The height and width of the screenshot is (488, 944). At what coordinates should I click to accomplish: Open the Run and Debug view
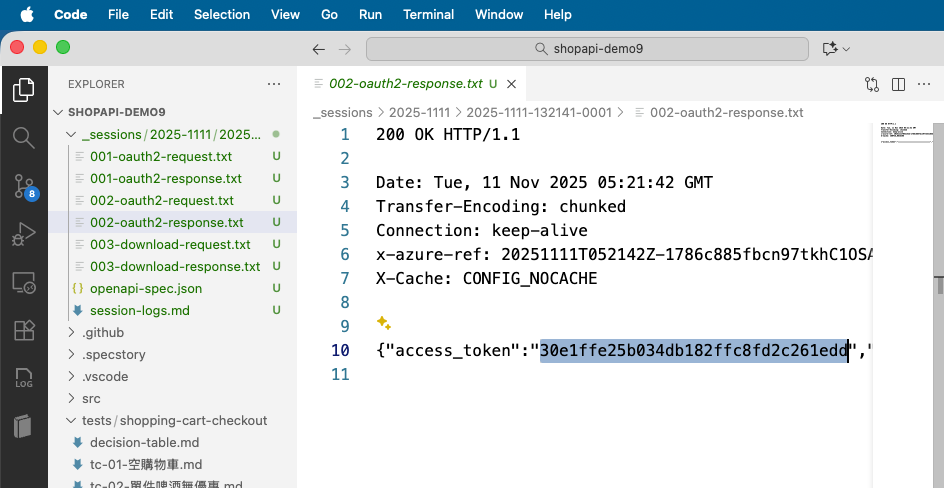pyautogui.click(x=23, y=234)
